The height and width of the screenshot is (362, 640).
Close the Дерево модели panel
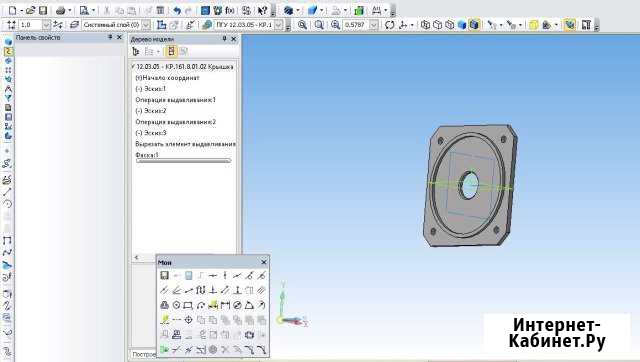234,39
